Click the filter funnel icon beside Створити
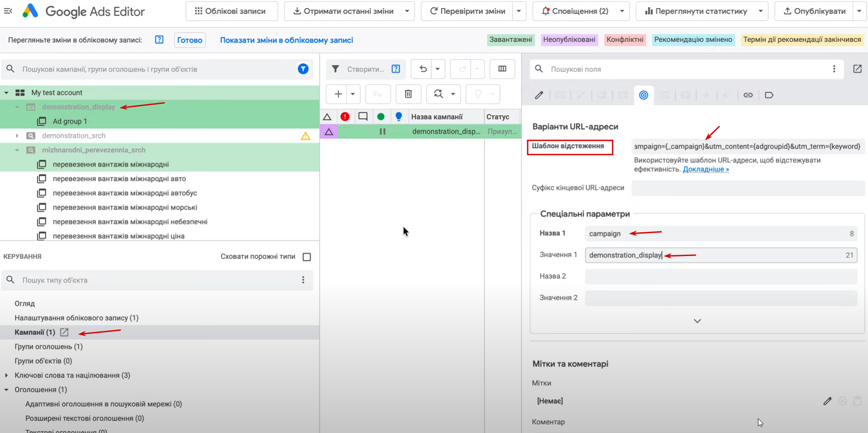Screen dimensions: 868x433 pos(335,69)
